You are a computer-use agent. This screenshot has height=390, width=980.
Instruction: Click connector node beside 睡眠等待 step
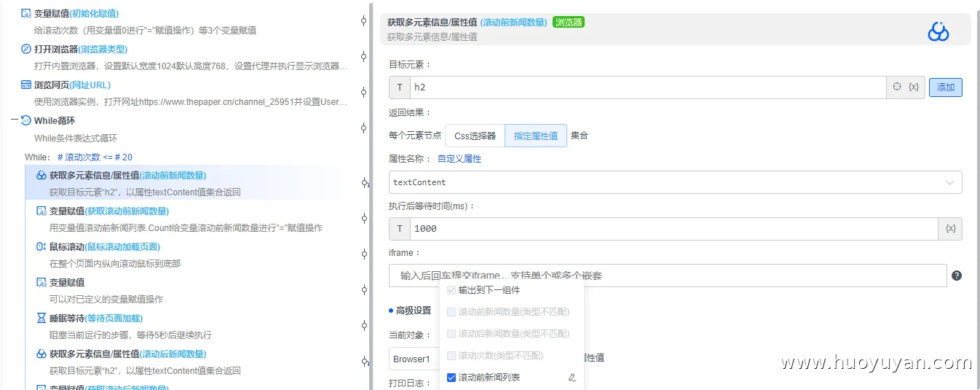pos(363,325)
